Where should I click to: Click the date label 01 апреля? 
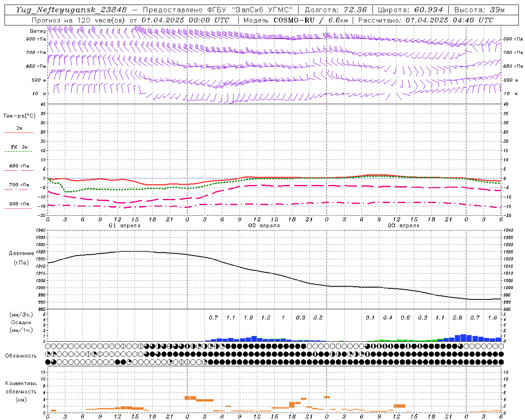125,226
